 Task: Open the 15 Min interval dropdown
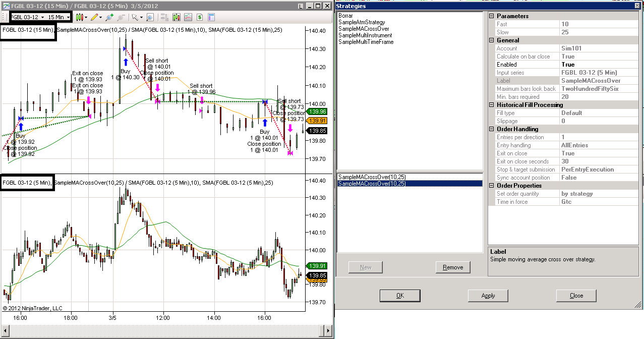pyautogui.click(x=59, y=17)
